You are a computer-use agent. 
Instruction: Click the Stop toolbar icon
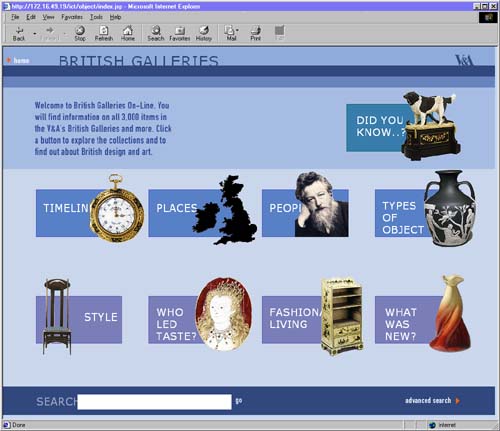(80, 33)
